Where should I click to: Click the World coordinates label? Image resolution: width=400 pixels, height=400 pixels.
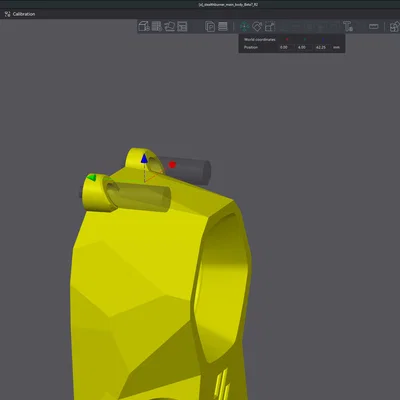260,39
